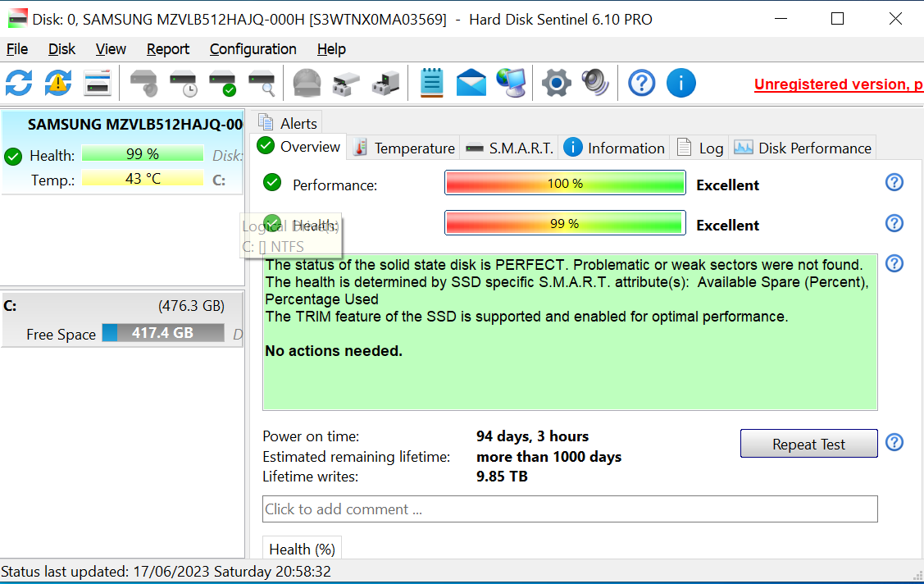The image size is (924, 584).
Task: Click the speaker sound toolbar icon
Action: [595, 83]
